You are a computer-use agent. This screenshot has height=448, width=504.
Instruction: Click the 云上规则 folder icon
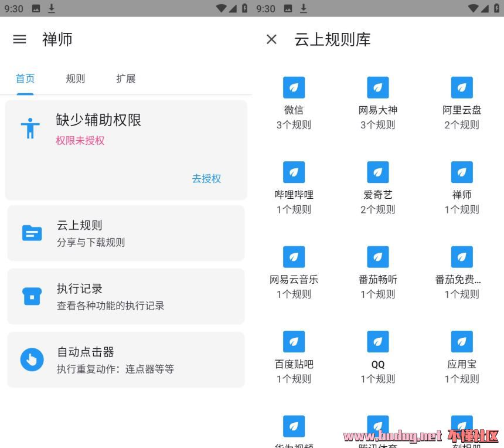tap(32, 233)
